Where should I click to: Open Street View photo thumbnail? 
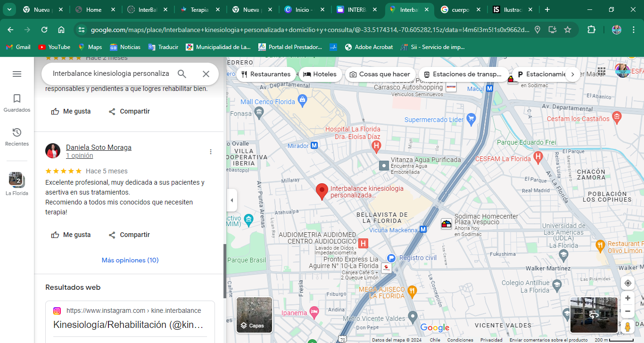click(x=594, y=315)
